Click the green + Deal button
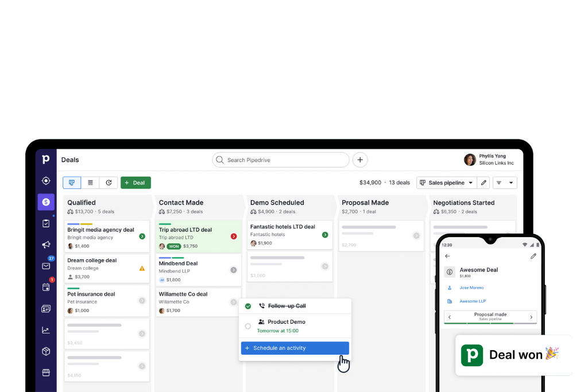This screenshot has height=392, width=588. pos(136,183)
